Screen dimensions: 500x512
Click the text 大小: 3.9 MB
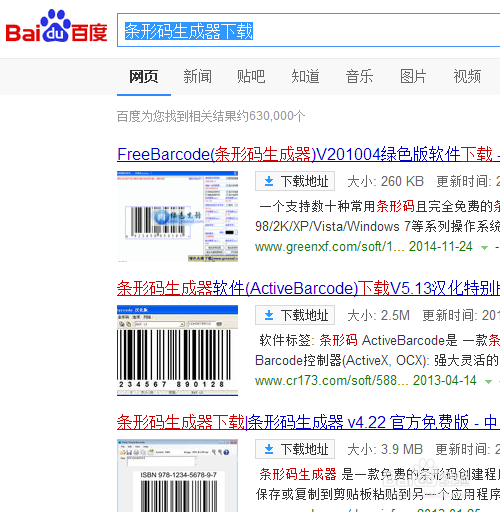[385, 450]
